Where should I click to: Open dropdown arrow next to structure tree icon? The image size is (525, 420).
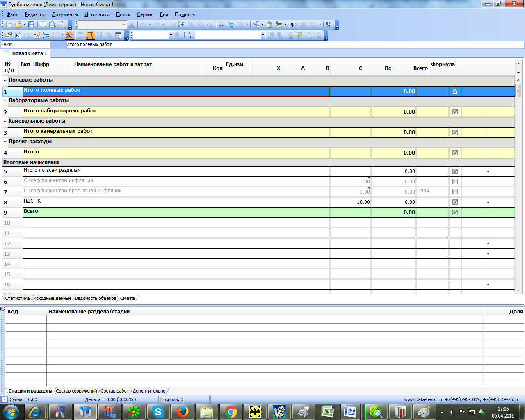coord(262,25)
